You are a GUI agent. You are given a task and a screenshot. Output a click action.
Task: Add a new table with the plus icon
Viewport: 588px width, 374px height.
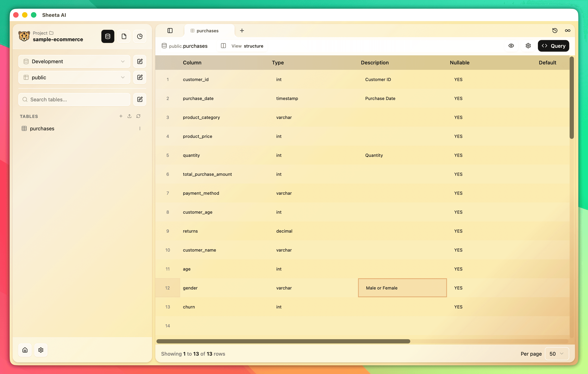121,116
